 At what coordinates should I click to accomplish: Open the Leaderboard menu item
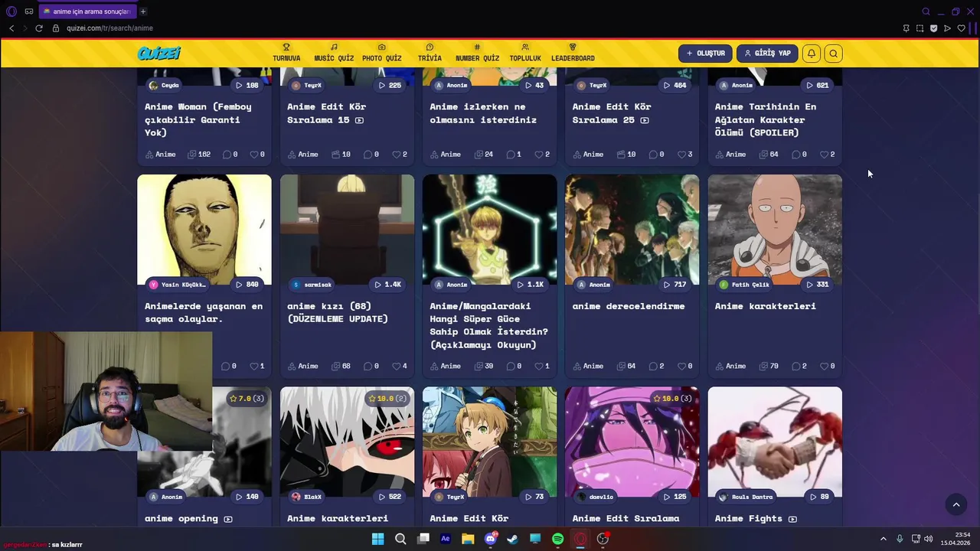tap(573, 53)
